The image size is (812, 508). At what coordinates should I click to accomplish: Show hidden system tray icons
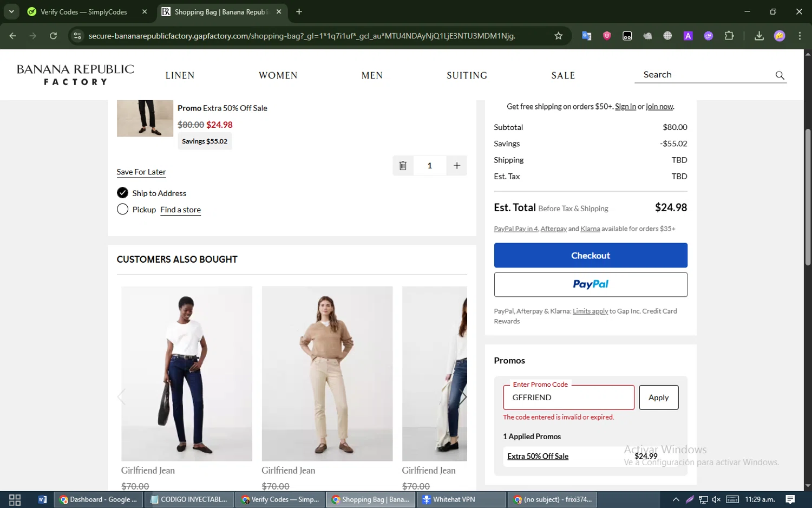point(676,499)
